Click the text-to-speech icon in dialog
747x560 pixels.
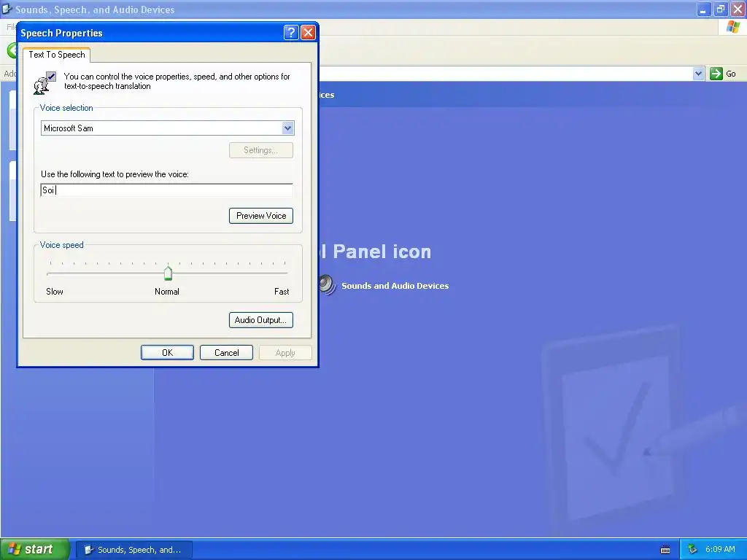click(44, 82)
